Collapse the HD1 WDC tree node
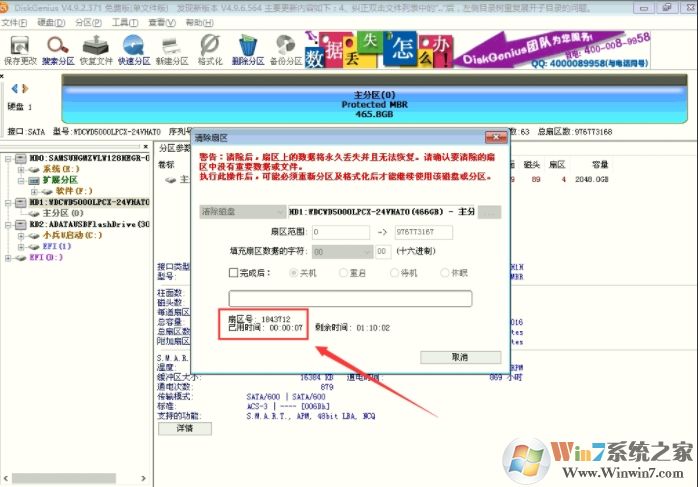 pyautogui.click(x=8, y=203)
